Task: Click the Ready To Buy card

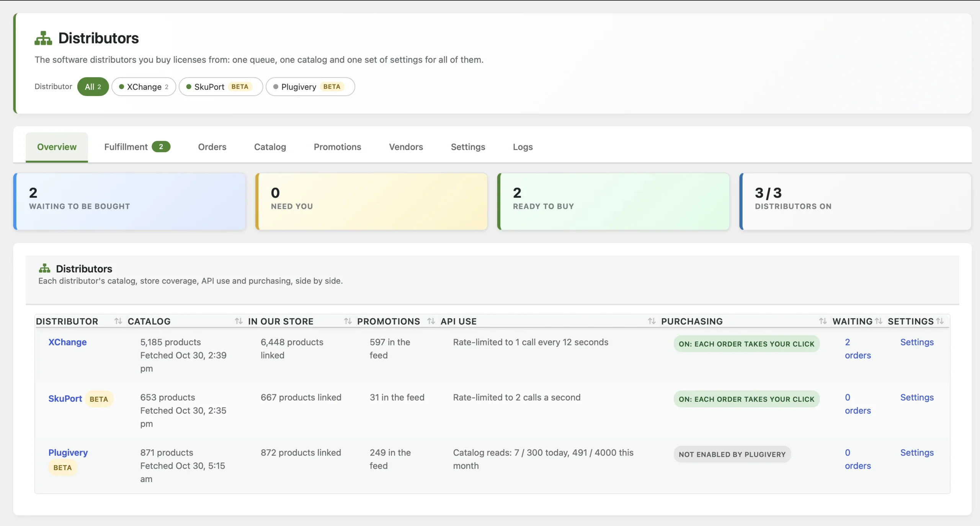Action: coord(614,202)
